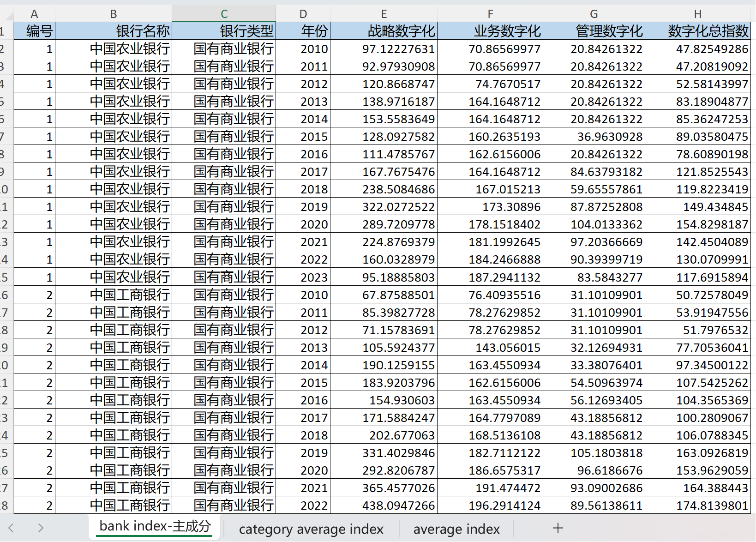Image resolution: width=756 pixels, height=542 pixels.
Task: Select 国有商业银行 type cell in 中国农业银行 2021 row
Action: [x=224, y=241]
